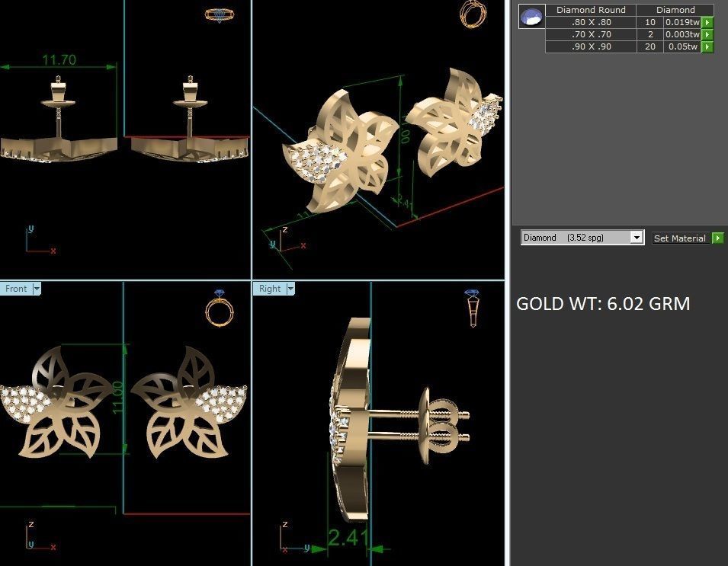Click quantity 20 in the gem table
The width and height of the screenshot is (728, 566).
click(650, 46)
